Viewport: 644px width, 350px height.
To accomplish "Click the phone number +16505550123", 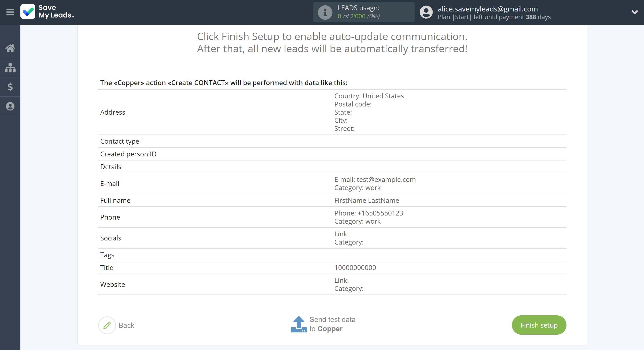I will (x=380, y=213).
